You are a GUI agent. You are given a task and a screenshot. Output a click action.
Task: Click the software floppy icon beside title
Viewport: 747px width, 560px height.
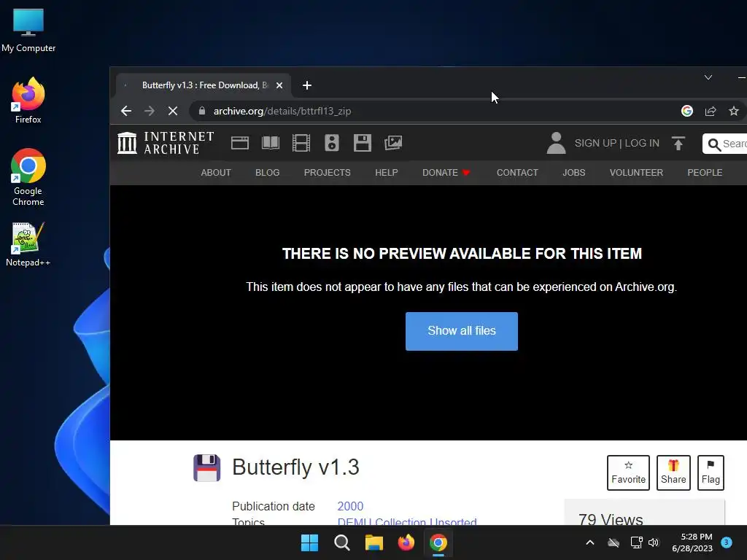(206, 467)
